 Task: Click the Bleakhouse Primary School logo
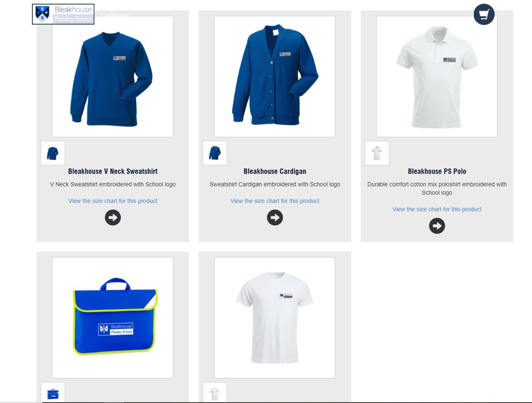coord(63,14)
